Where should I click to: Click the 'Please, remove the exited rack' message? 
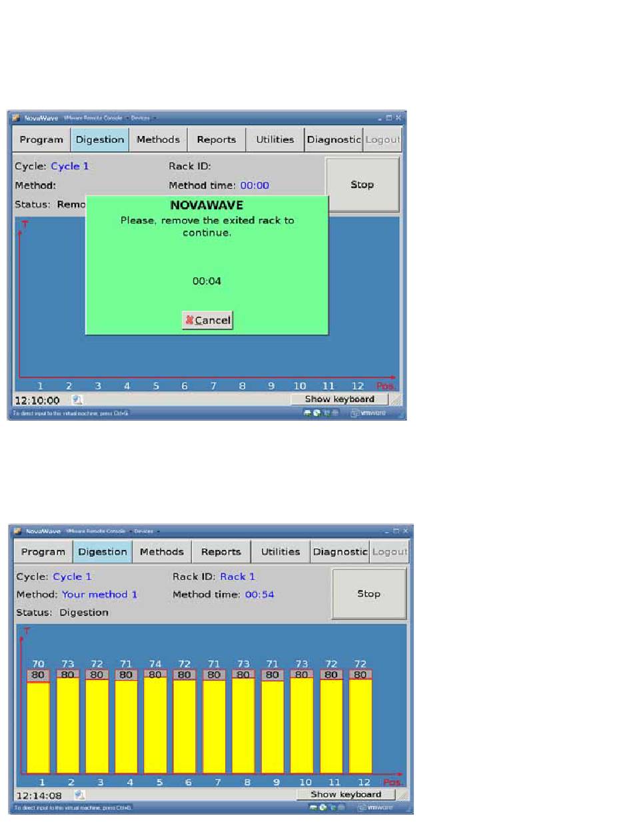207,227
